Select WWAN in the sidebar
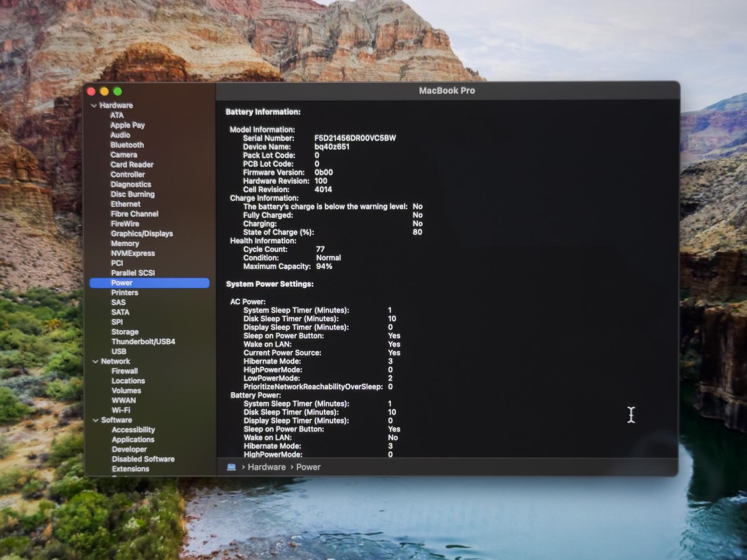The image size is (747, 560). point(123,401)
